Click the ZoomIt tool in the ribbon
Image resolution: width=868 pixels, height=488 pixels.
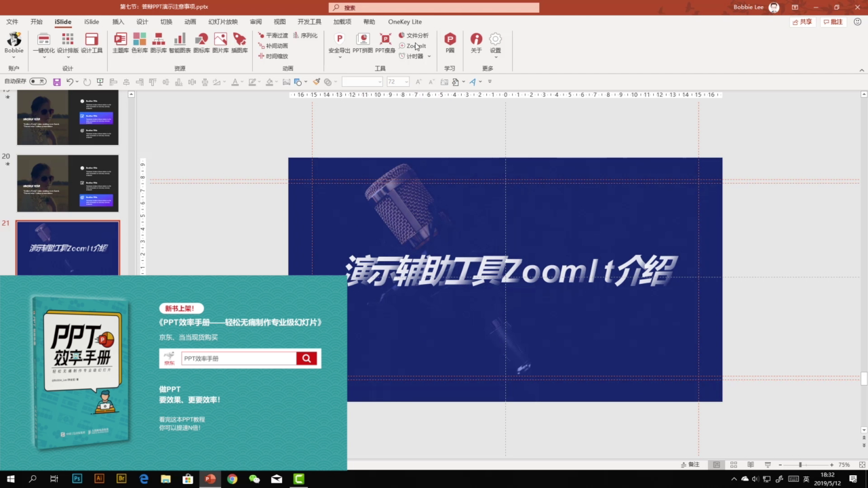pyautogui.click(x=412, y=46)
